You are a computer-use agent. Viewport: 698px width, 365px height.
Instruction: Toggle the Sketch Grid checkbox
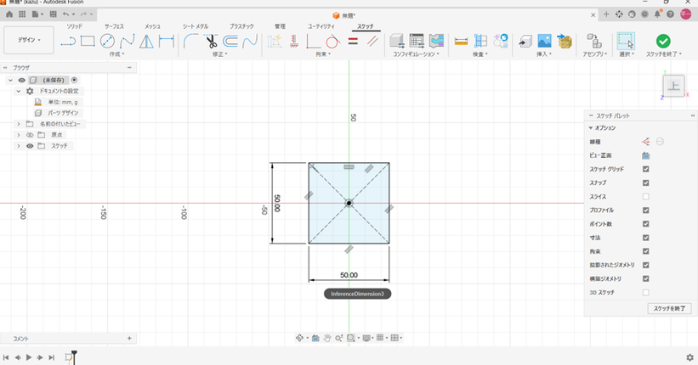click(x=646, y=169)
